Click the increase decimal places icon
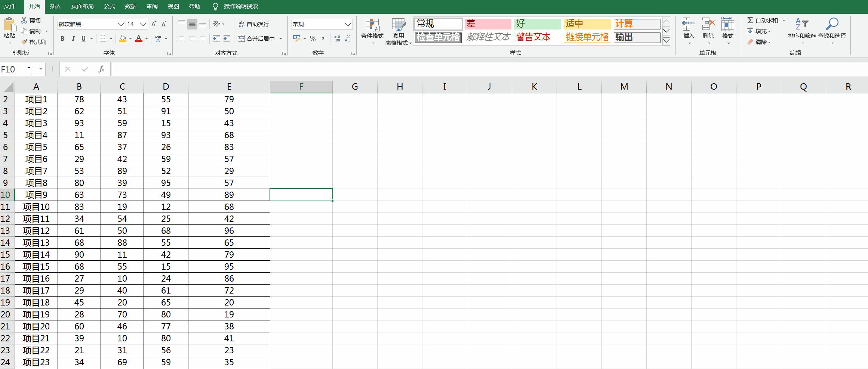 (x=337, y=38)
